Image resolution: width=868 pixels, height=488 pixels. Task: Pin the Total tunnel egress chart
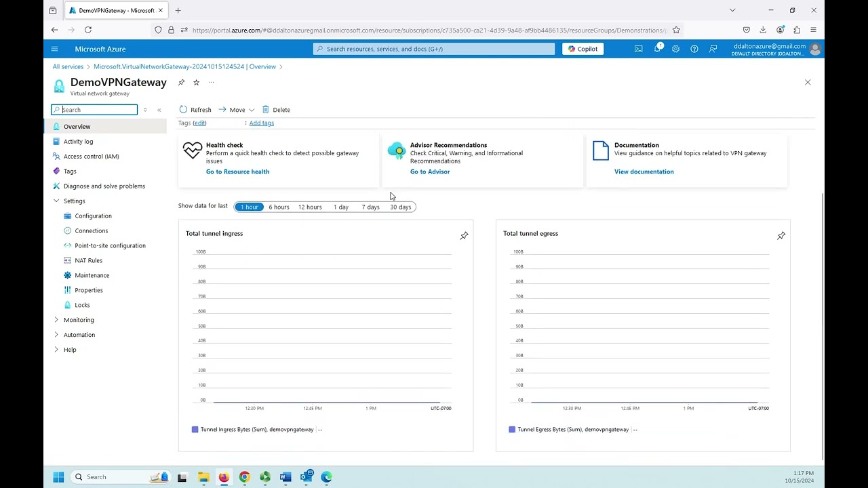(x=781, y=236)
